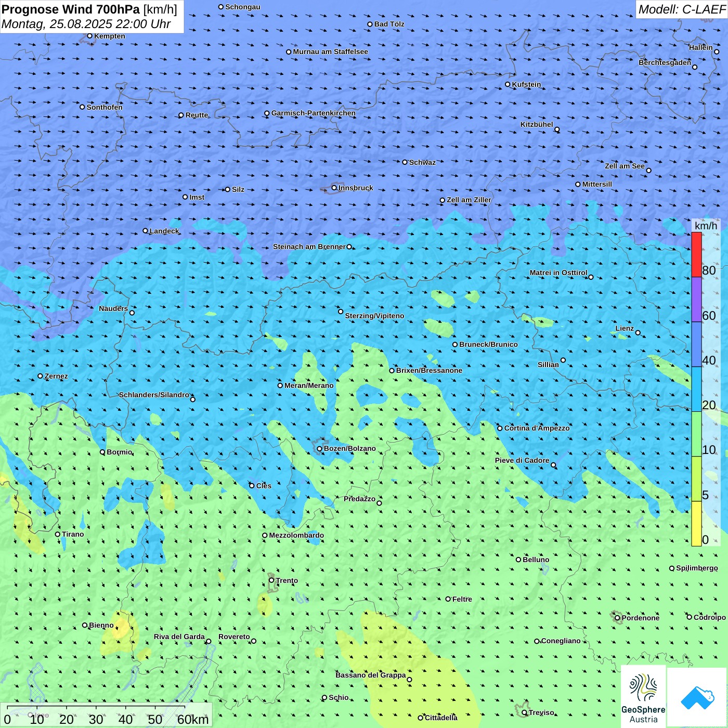Click the 'Murnau am Staffelsee' label
728x728 pixels.
click(x=330, y=51)
